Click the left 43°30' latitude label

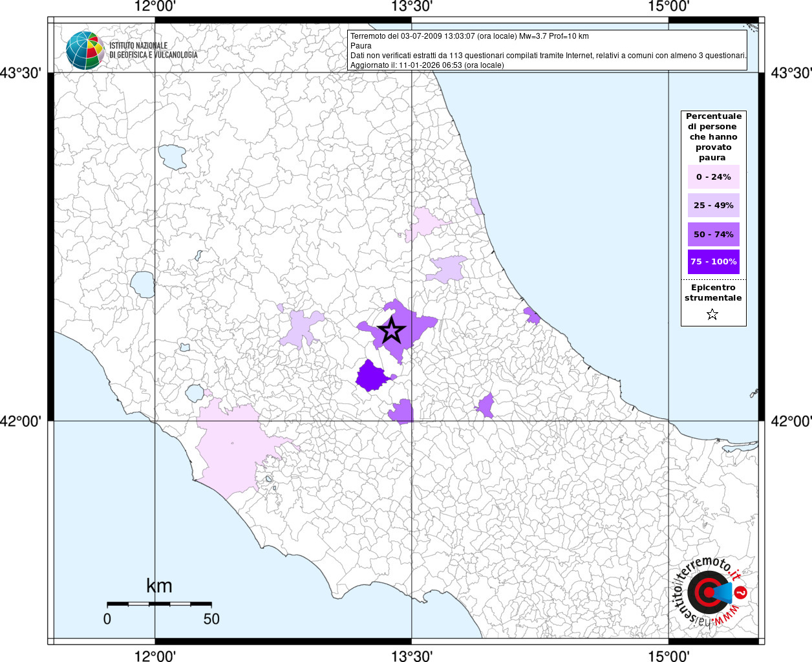tap(21, 72)
